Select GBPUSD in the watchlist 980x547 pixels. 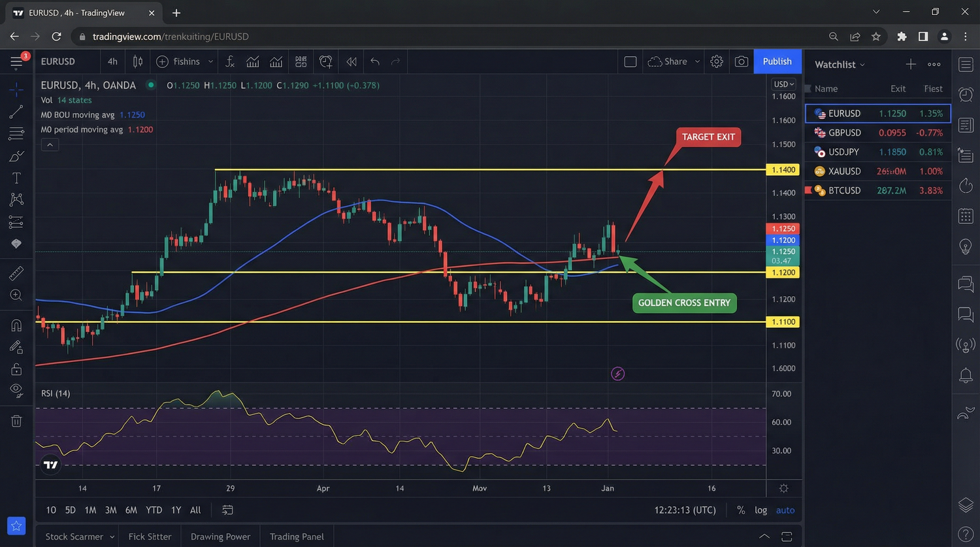click(x=845, y=133)
